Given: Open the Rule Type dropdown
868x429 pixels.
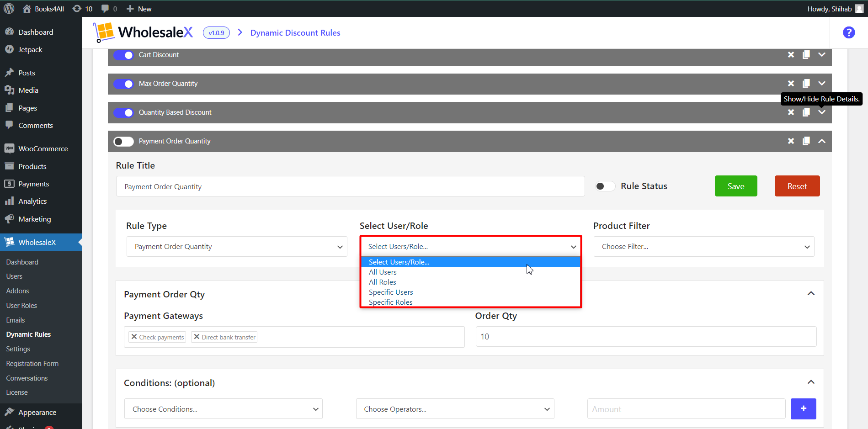Looking at the screenshot, I should click(237, 246).
